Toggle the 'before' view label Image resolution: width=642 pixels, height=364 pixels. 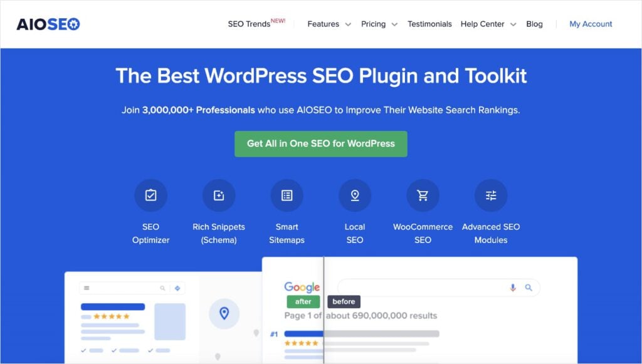click(344, 301)
